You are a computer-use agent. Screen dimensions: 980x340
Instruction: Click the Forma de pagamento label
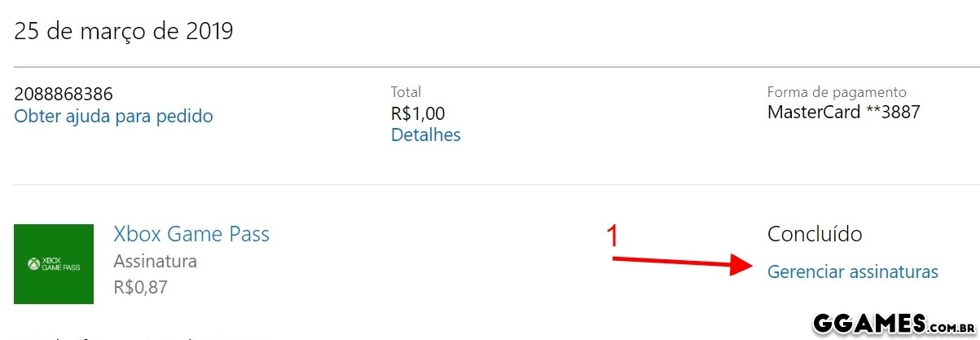(x=837, y=92)
